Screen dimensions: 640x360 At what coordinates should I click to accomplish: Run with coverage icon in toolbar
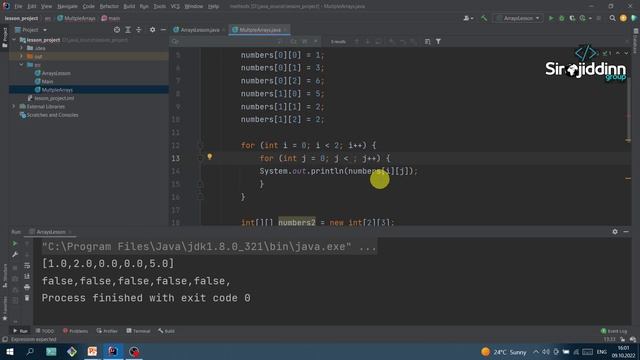(x=572, y=18)
